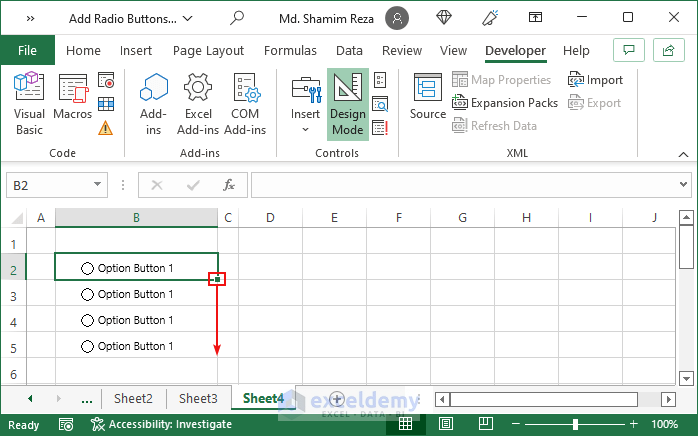Switch to the View tab
Viewport: 698px width, 436px height.
coord(453,50)
